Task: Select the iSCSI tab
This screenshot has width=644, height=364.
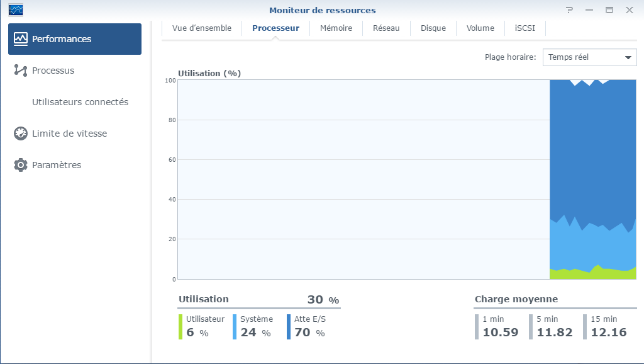Action: point(525,28)
